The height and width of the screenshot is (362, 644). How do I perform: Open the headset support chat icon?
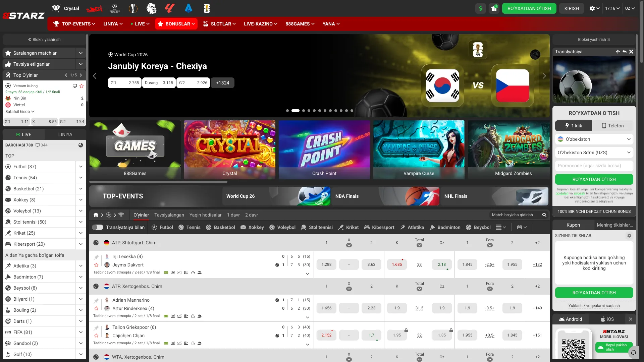634,353
